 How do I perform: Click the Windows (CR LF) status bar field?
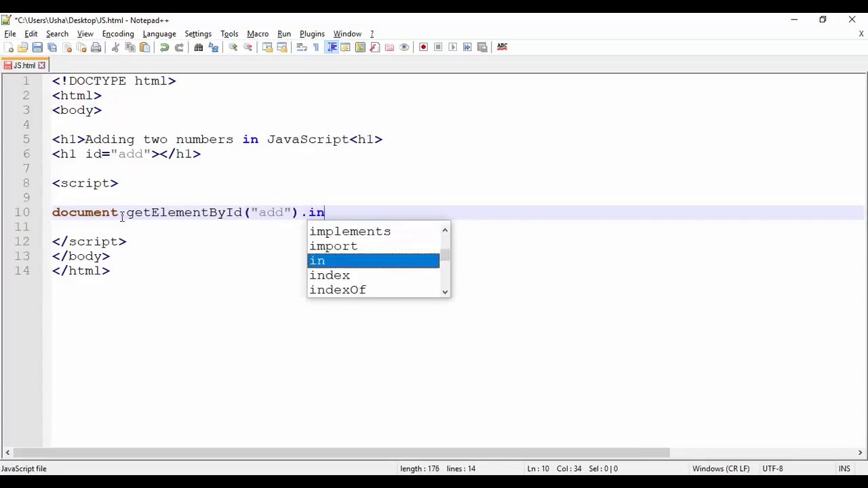click(721, 468)
